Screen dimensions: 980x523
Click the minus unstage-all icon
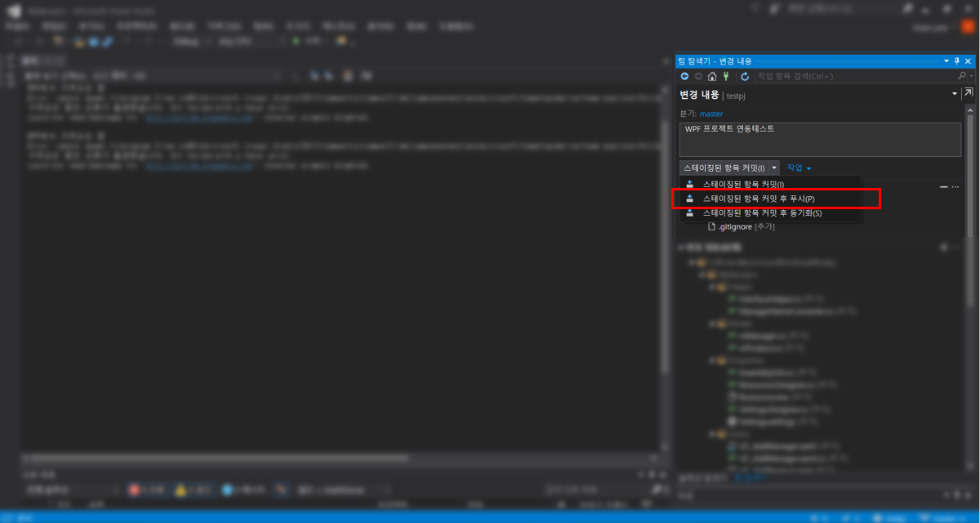coord(944,187)
